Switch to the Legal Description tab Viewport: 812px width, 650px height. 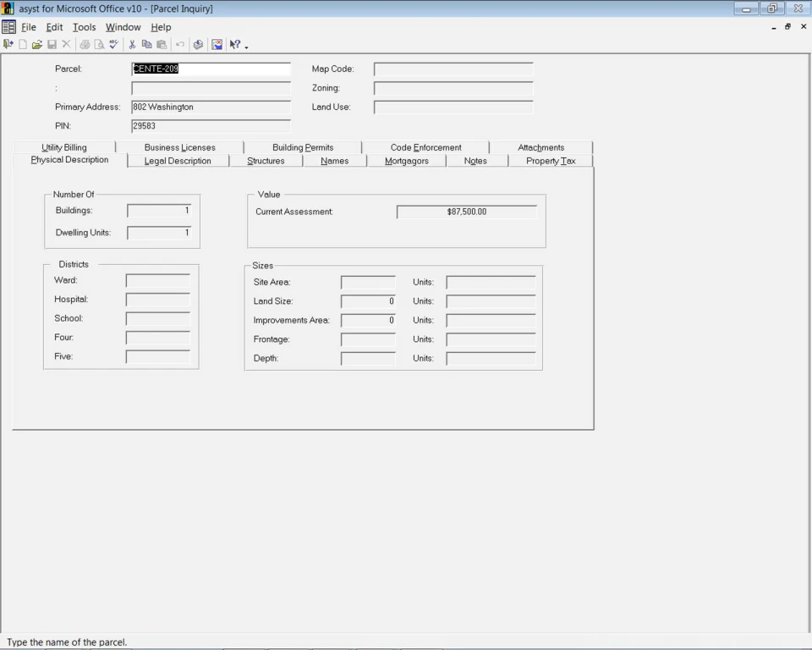coord(178,161)
